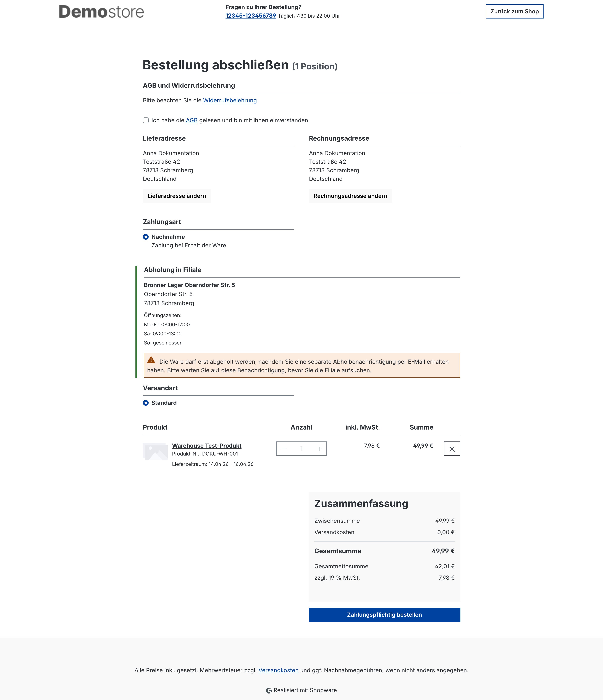Open the Widerrufsbelehrung link

229,100
